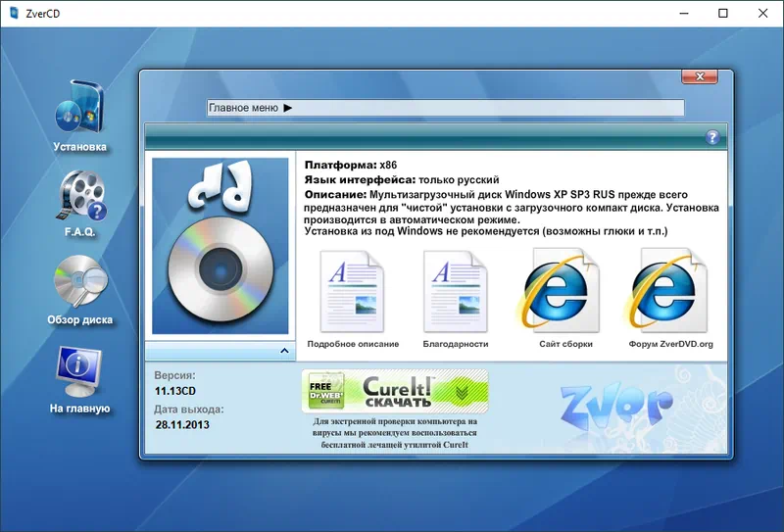Maximize the ZverCD window
This screenshot has width=784, height=532.
723,14
